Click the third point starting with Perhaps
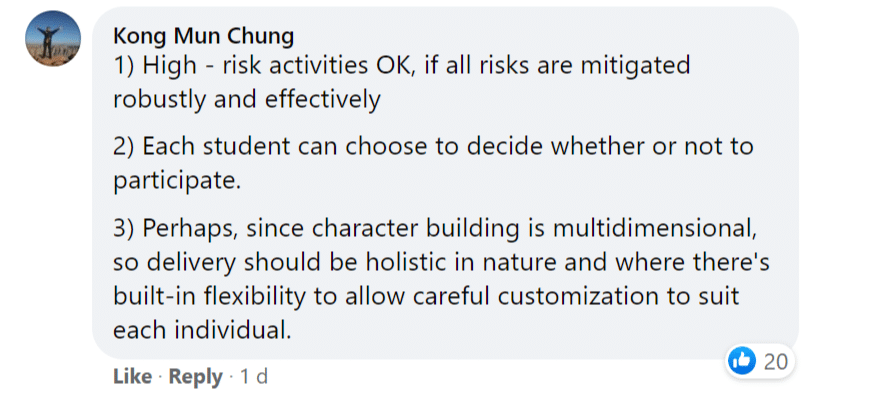The image size is (870, 400). click(441, 281)
